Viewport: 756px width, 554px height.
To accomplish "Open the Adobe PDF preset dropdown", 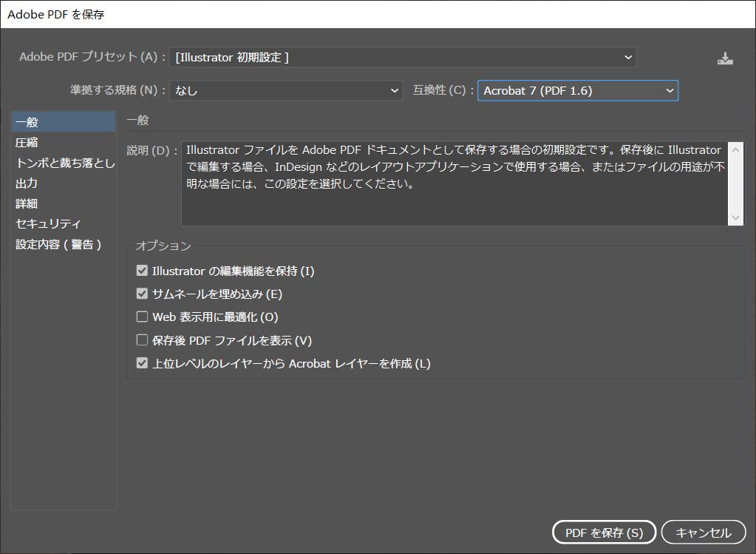I will point(403,58).
